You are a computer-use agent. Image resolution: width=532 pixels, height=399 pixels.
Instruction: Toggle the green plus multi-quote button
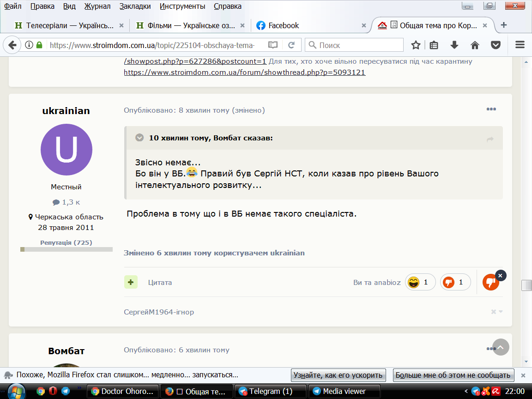pos(131,282)
